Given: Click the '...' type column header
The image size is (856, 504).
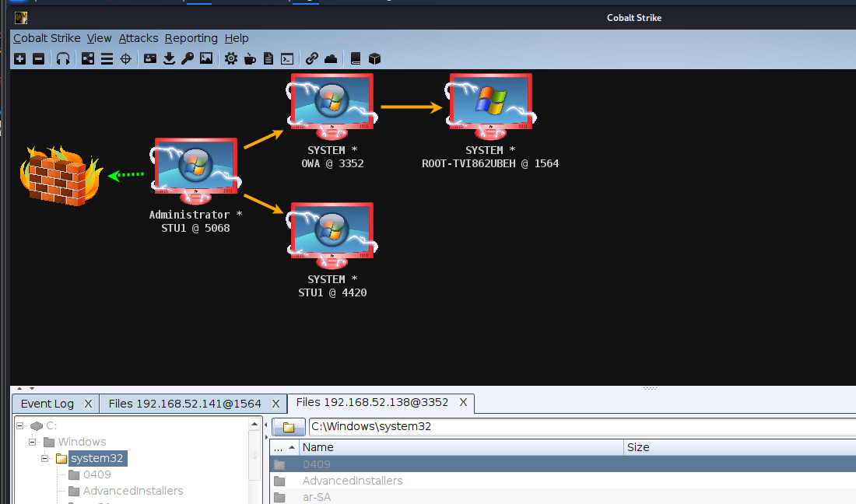Looking at the screenshot, I should point(284,447).
